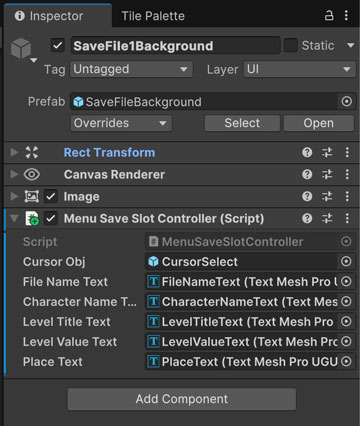Screen dimensions: 360x426
Task: Click the Script field object picker circle
Action: (346, 241)
